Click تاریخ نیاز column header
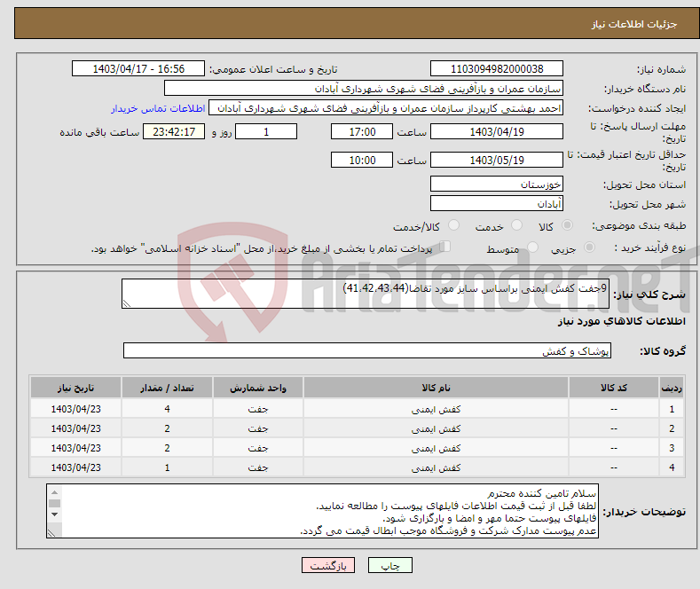Image resolution: width=700 pixels, height=589 pixels. click(76, 388)
